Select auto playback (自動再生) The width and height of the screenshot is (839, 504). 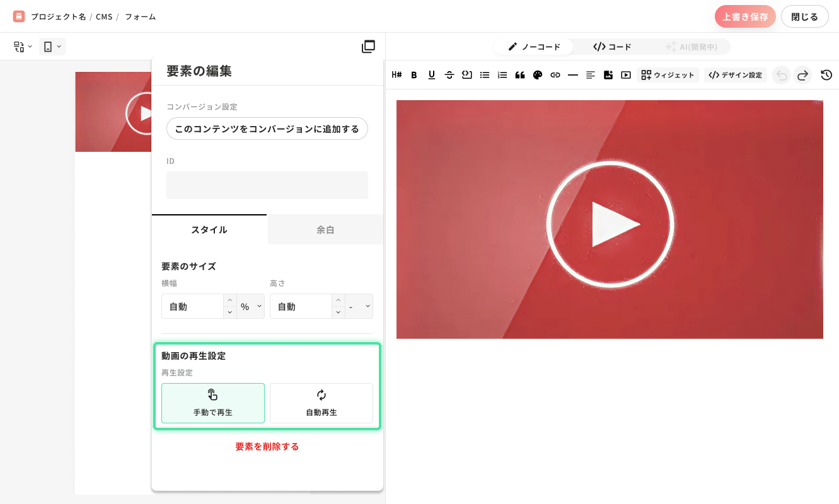(321, 403)
